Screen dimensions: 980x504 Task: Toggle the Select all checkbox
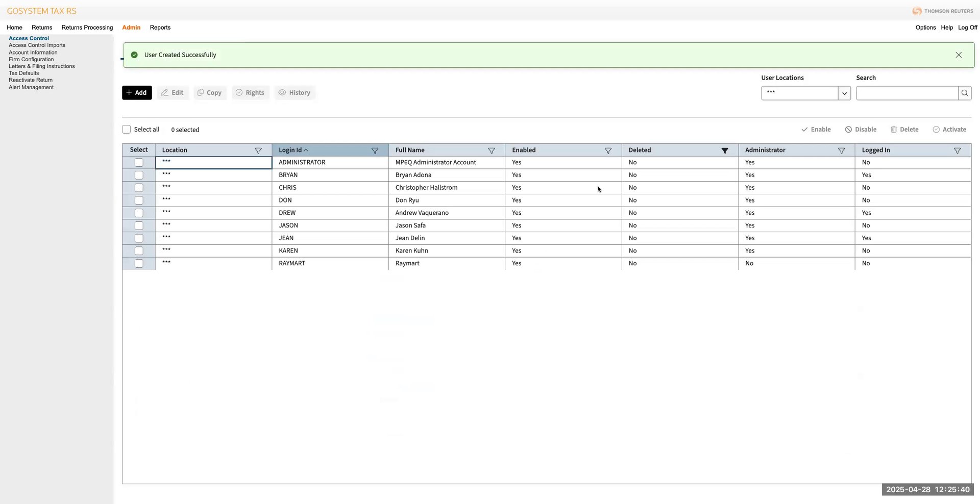(127, 130)
